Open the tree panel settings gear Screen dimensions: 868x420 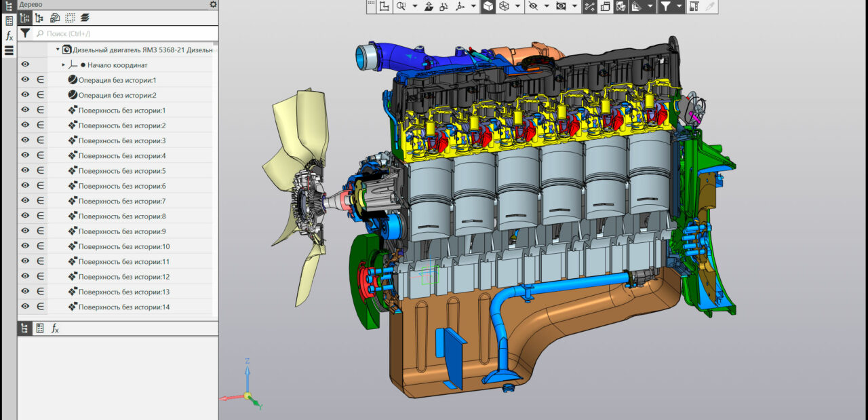coord(213,4)
